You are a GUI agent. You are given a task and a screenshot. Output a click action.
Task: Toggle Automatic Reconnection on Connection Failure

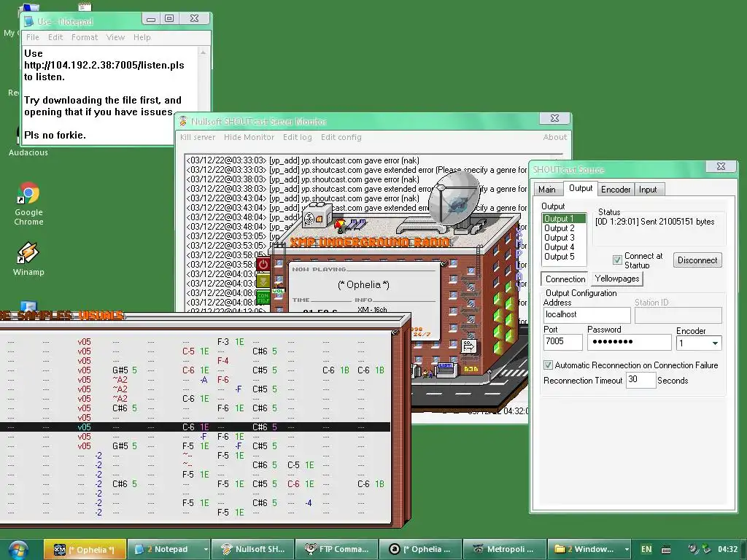pyautogui.click(x=549, y=365)
